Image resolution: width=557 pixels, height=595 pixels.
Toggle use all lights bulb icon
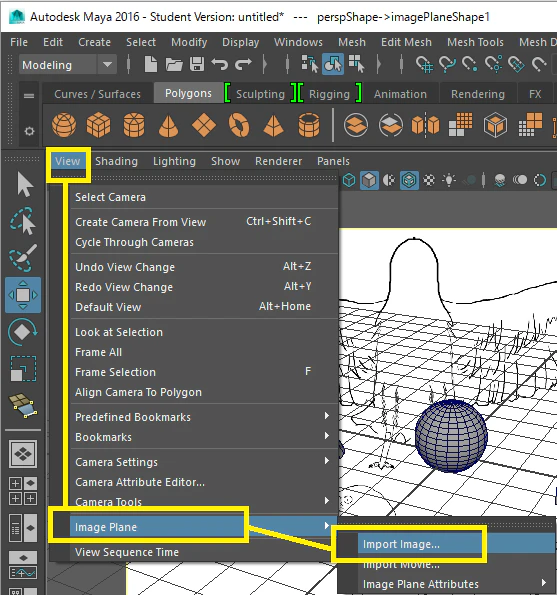(449, 180)
